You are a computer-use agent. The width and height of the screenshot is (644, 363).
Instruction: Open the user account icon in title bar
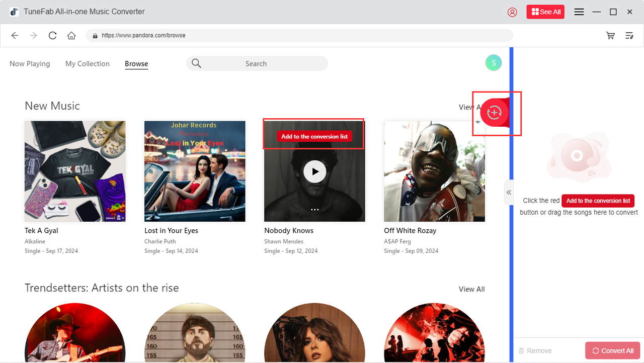[512, 12]
